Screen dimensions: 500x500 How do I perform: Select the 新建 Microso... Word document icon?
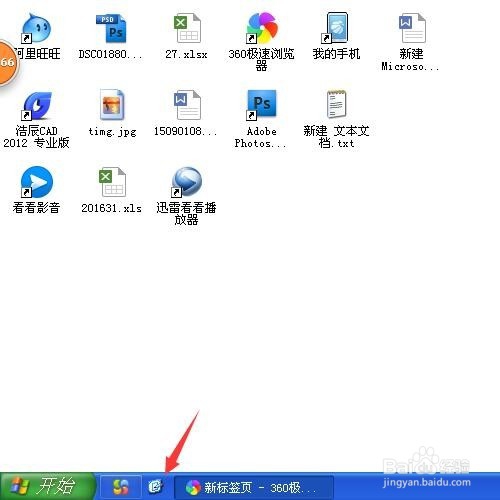click(x=412, y=28)
